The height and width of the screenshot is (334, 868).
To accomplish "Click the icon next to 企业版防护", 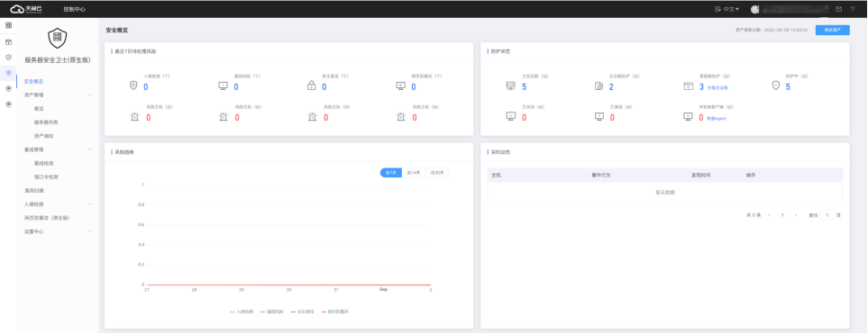I will click(599, 86).
